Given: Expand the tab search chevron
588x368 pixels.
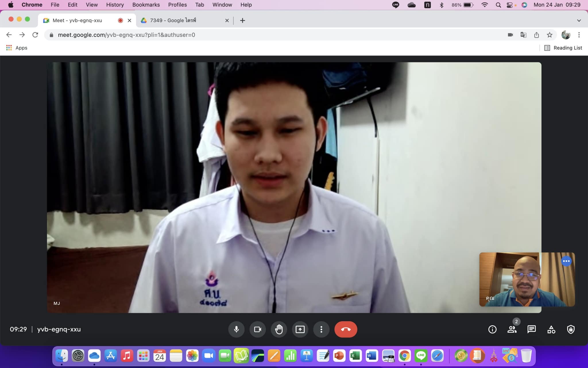Looking at the screenshot, I should tap(579, 20).
